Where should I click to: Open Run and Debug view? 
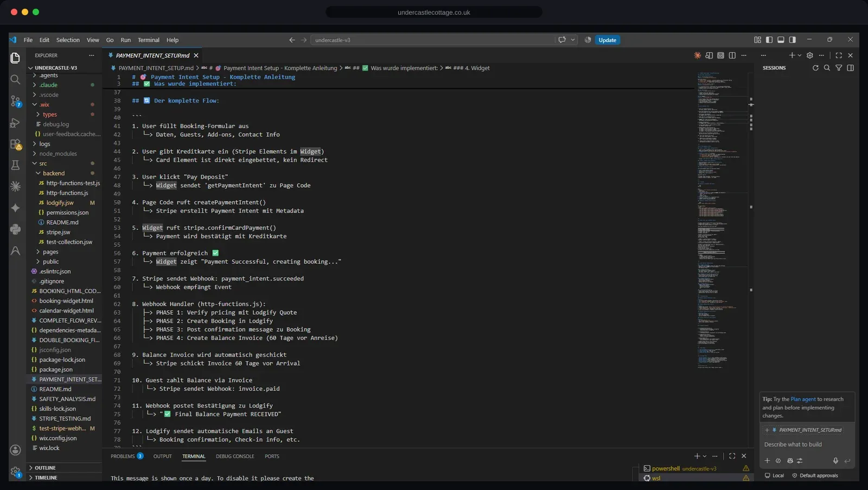pos(15,123)
